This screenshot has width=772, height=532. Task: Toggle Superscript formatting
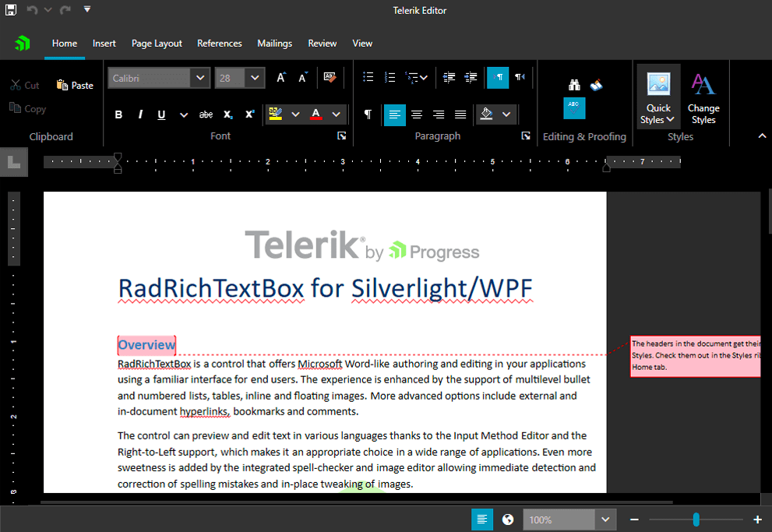(x=249, y=115)
